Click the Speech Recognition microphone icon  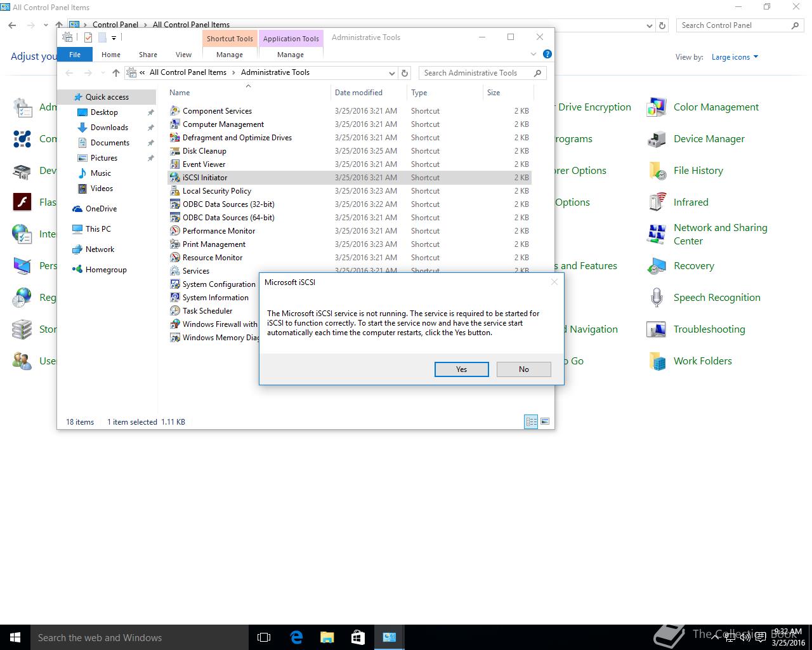coord(657,298)
